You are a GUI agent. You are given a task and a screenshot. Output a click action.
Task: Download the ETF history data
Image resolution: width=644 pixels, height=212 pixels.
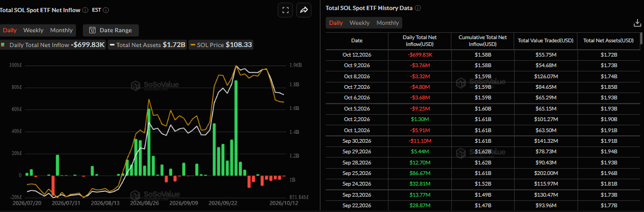pos(637,23)
